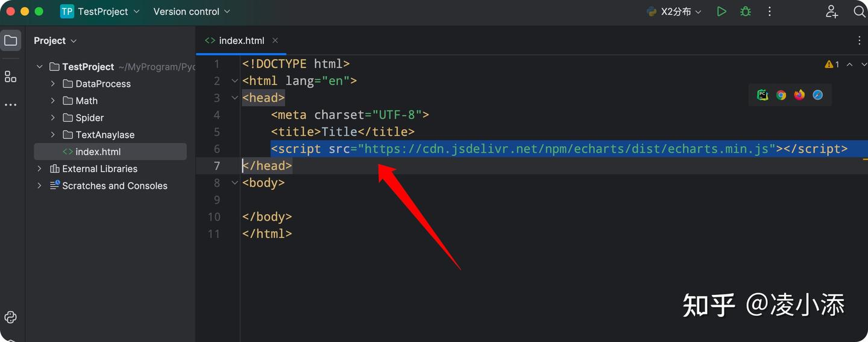This screenshot has height=342, width=868.
Task: Select index.html in project tree
Action: pyautogui.click(x=110, y=152)
